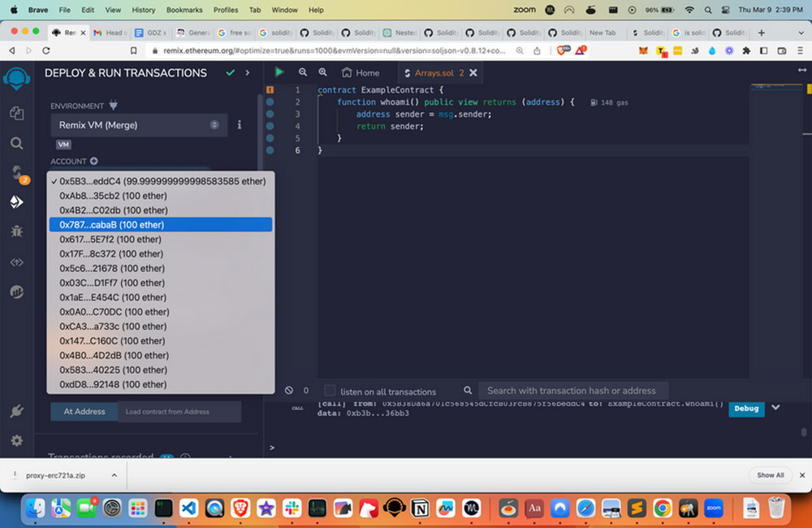
Task: Choose account 0xdD8...92148 in dropdown
Action: (x=161, y=384)
